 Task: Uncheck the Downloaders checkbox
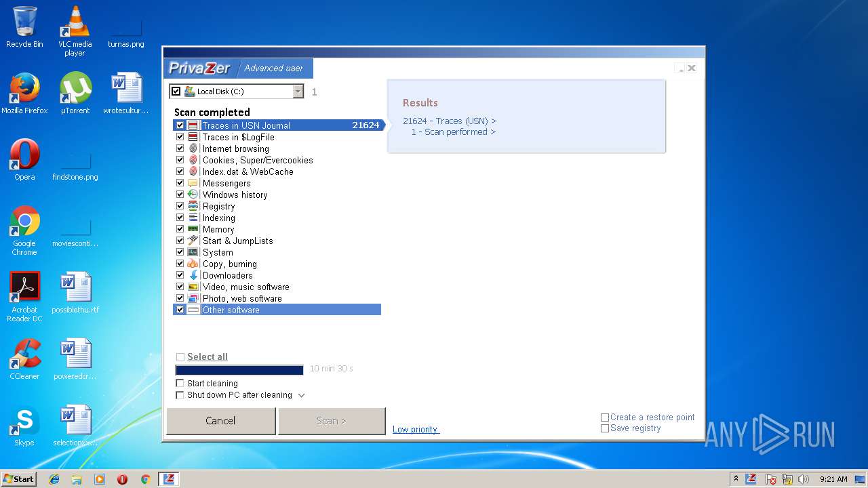click(x=180, y=275)
